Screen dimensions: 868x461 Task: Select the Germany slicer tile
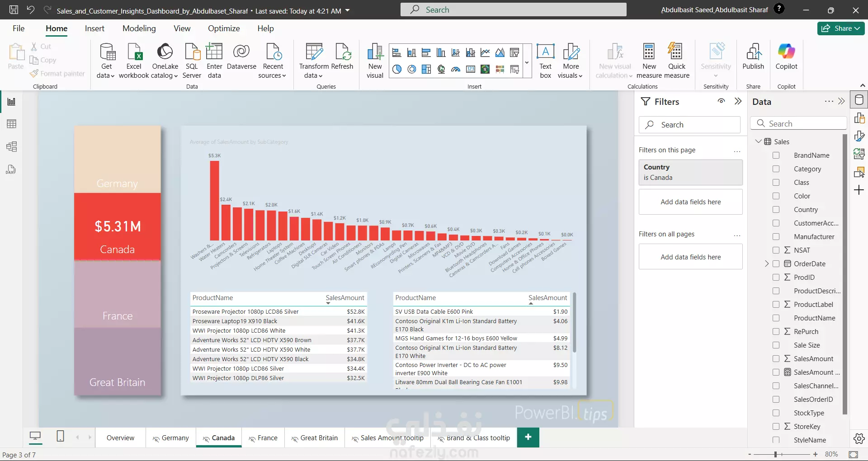coord(118,160)
